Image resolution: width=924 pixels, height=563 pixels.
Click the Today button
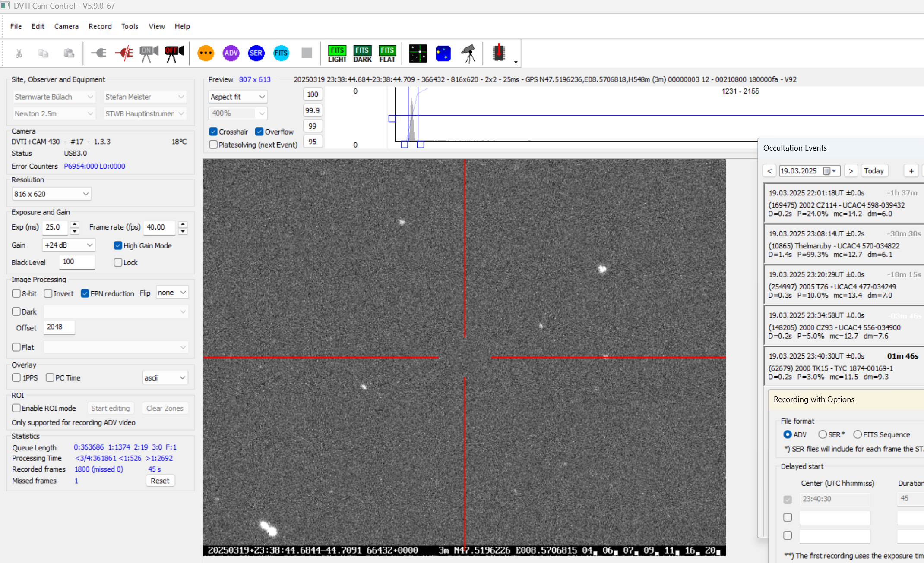[x=874, y=171]
